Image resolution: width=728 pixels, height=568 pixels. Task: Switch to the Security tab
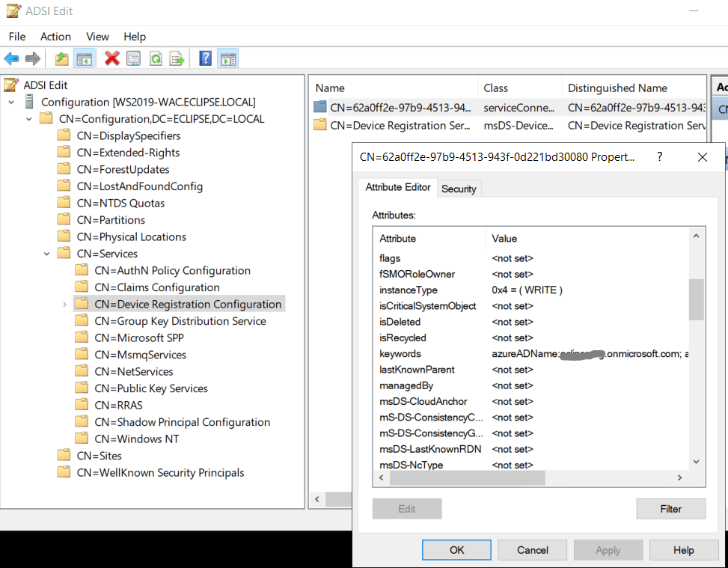pyautogui.click(x=459, y=189)
